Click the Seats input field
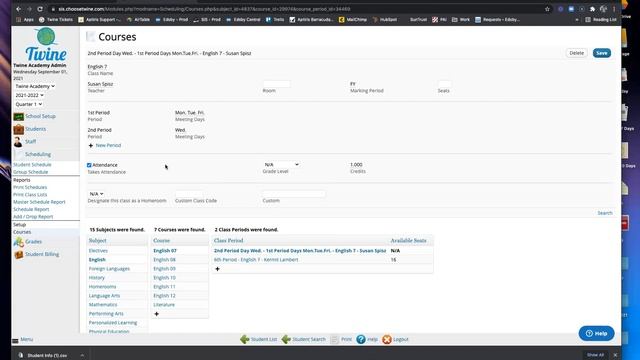Screen dimensions: 640x360 pos(444,84)
